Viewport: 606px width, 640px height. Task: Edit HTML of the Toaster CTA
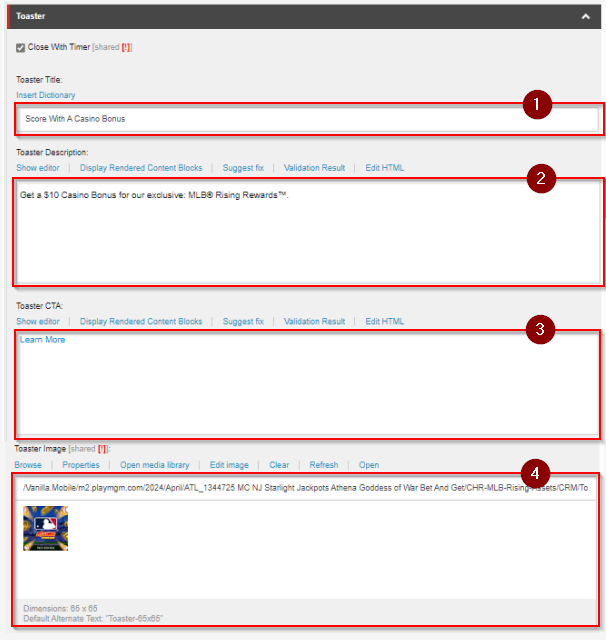[x=384, y=321]
